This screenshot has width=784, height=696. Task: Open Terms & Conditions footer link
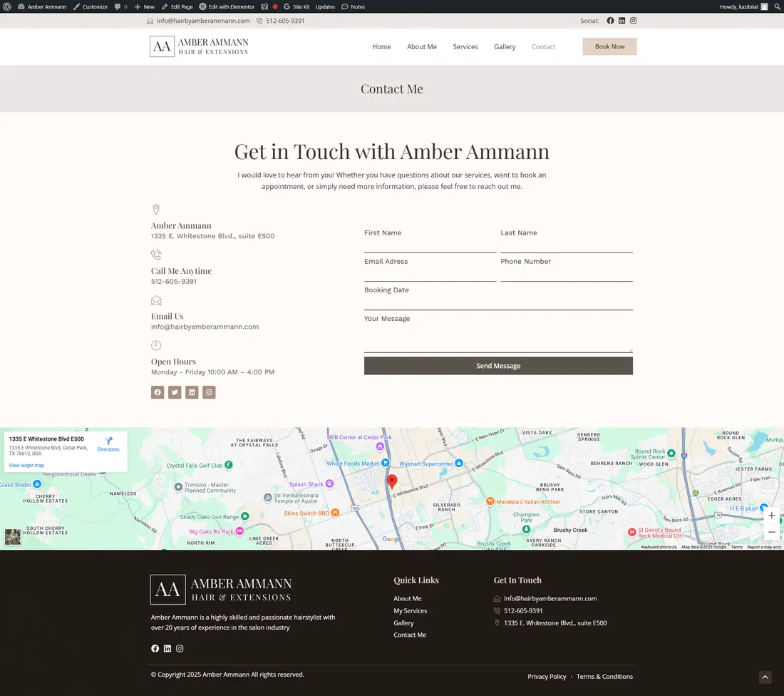604,677
